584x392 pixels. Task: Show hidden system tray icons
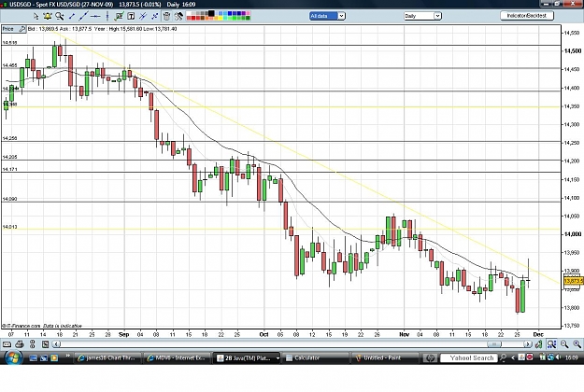(513, 357)
